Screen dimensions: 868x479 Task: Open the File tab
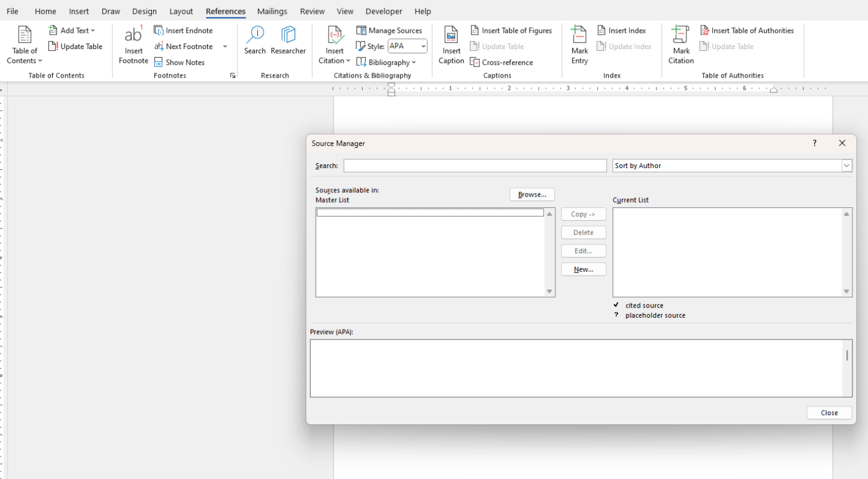(x=12, y=11)
